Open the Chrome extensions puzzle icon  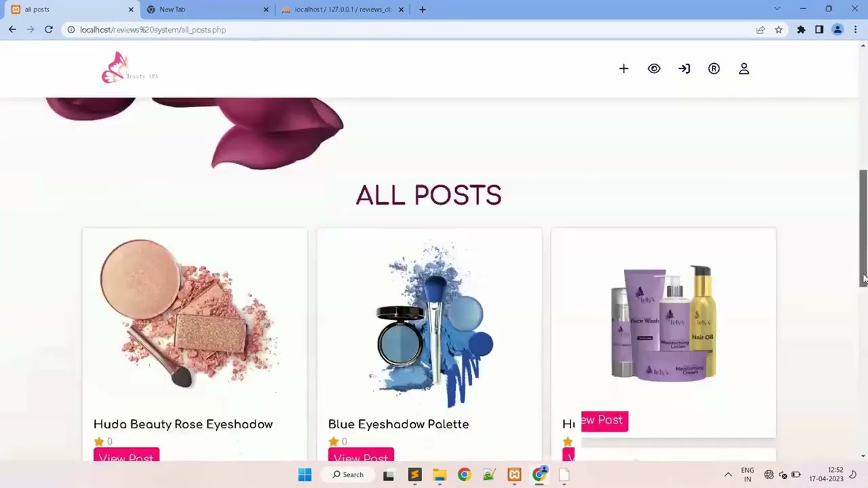802,30
